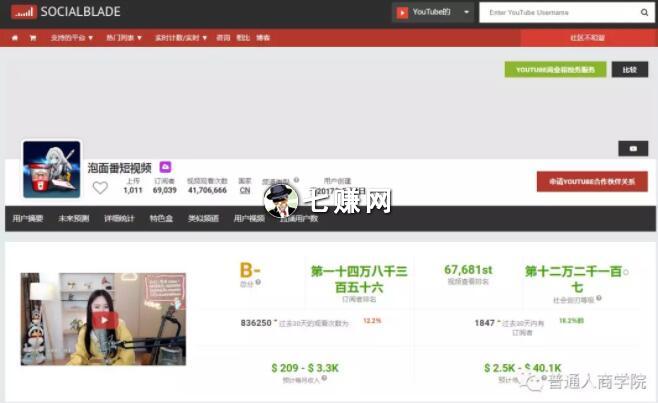Play the featured video thumbnail
Image resolution: width=658 pixels, height=403 pixels.
pos(103,319)
